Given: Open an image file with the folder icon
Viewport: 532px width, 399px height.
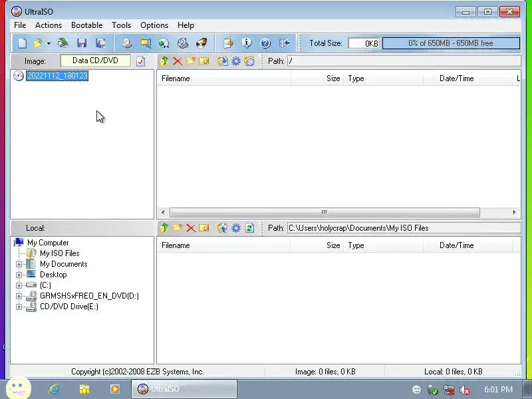Looking at the screenshot, I should [37, 43].
